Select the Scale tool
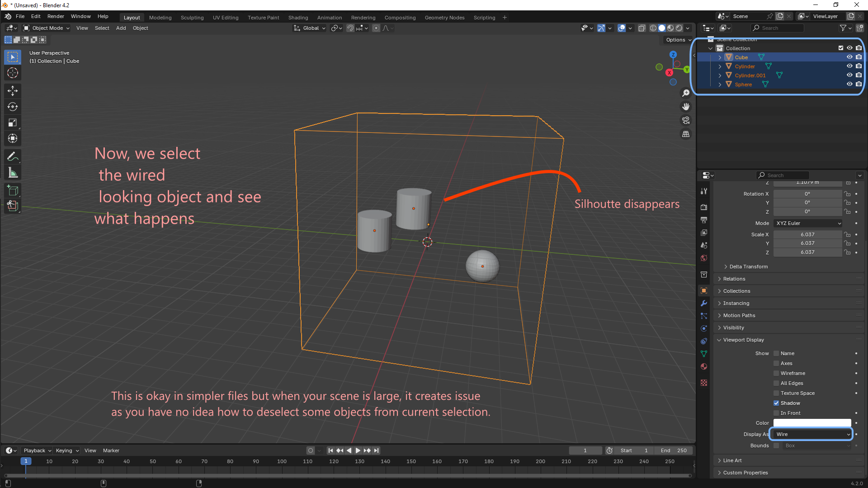The width and height of the screenshot is (868, 488). click(x=13, y=122)
